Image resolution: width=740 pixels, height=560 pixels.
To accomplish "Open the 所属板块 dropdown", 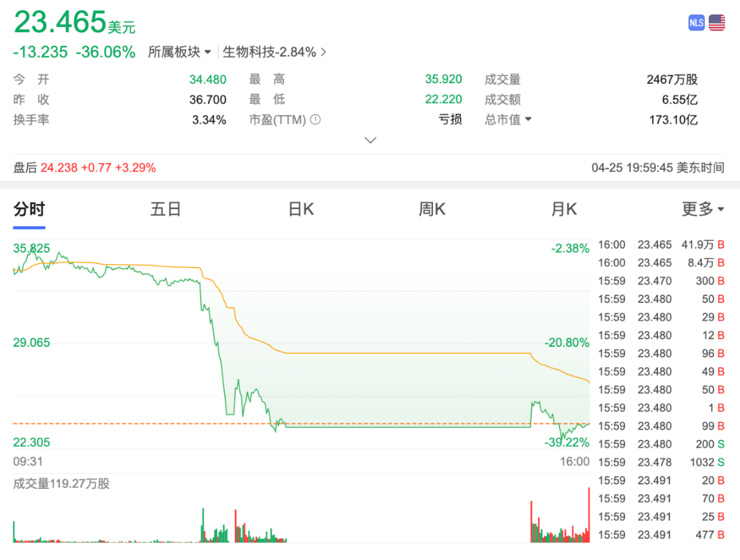I will [179, 52].
